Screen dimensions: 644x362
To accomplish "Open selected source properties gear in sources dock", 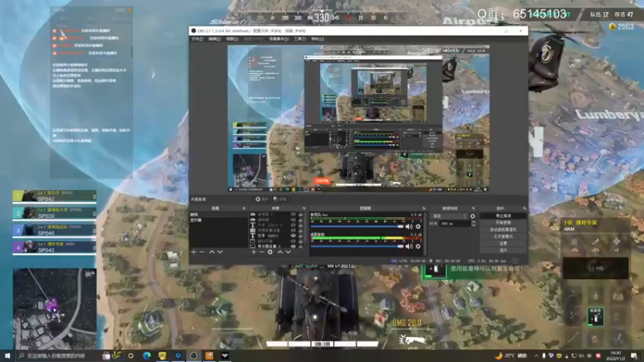I will tap(270, 252).
